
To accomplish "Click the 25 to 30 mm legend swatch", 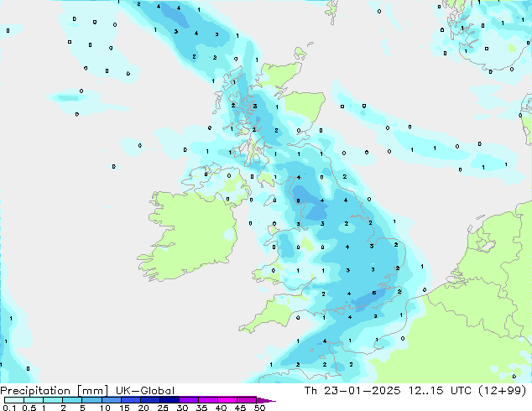I will (170, 400).
